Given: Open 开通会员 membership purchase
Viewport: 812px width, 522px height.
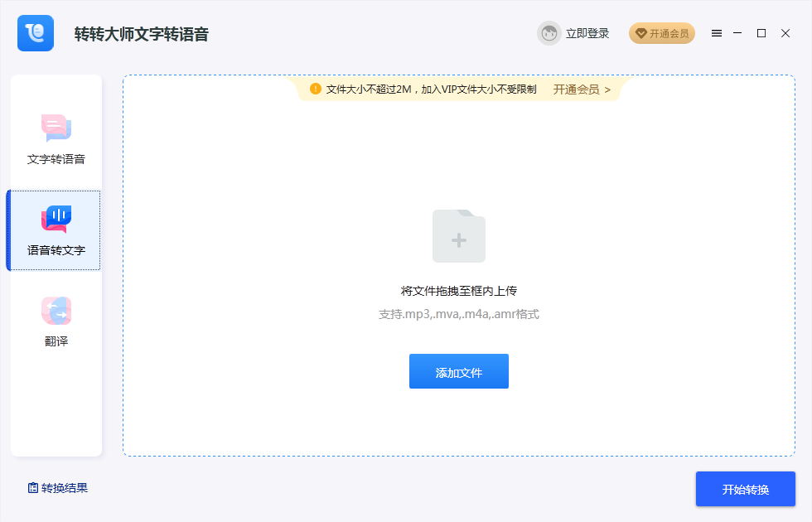Looking at the screenshot, I should click(x=661, y=33).
